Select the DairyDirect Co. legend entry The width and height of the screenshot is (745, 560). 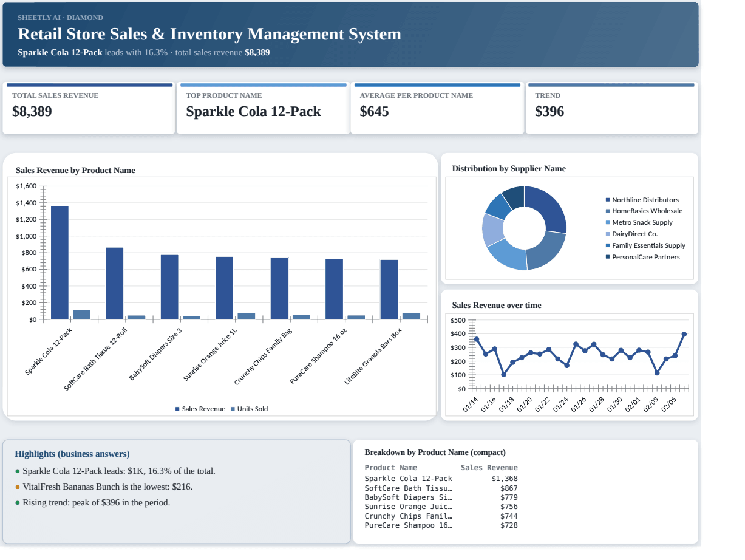pyautogui.click(x=631, y=234)
